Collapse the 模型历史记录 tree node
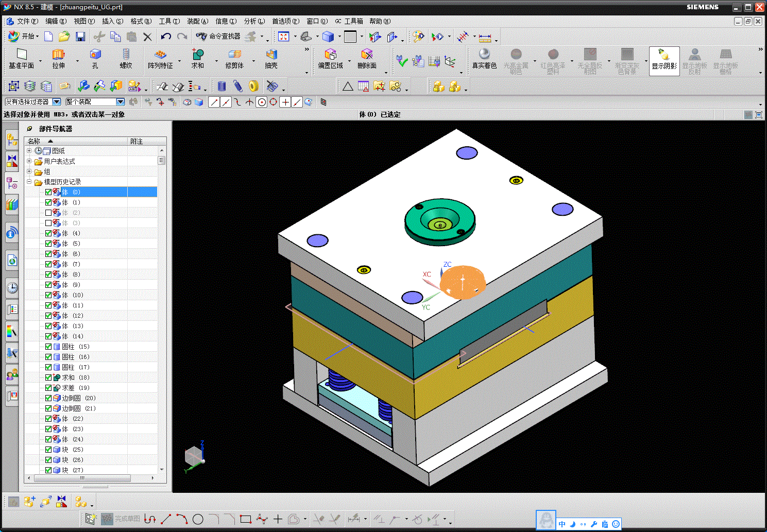The width and height of the screenshot is (767, 532). [29, 182]
